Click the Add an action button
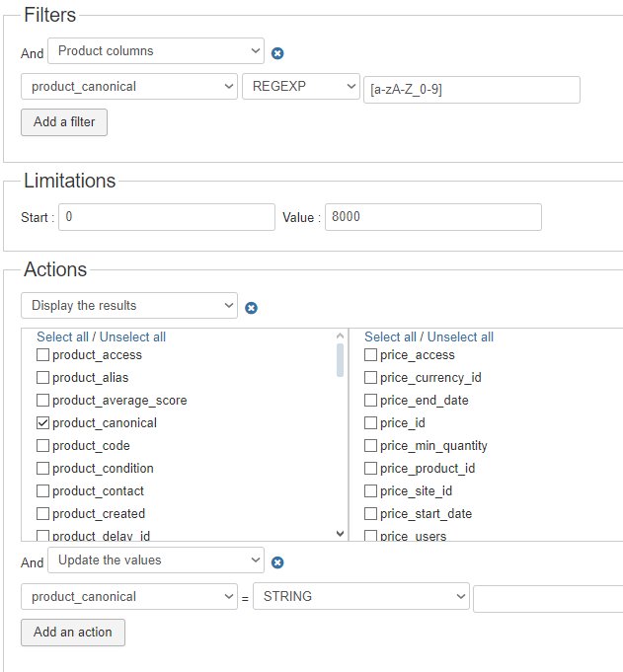The image size is (623, 672). point(72,632)
